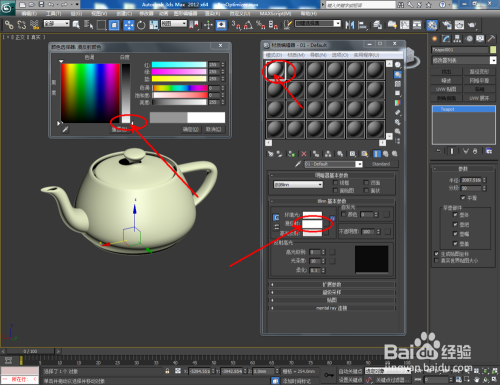Click the Align tool in main toolbar

tap(362, 25)
